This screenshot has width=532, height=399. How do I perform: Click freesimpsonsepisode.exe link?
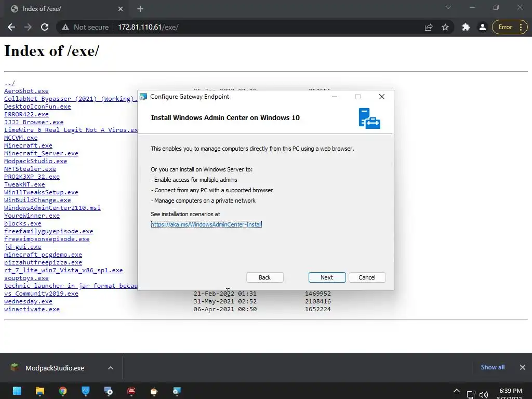coord(47,239)
